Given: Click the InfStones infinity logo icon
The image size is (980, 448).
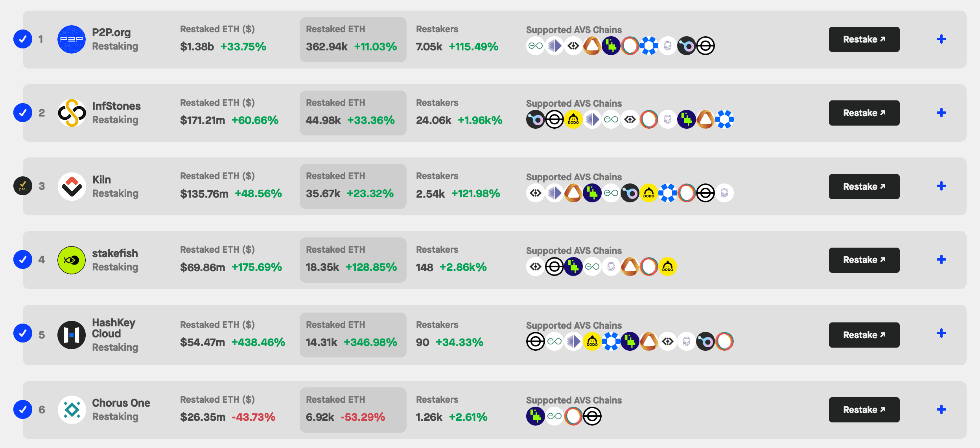Looking at the screenshot, I should click(72, 113).
